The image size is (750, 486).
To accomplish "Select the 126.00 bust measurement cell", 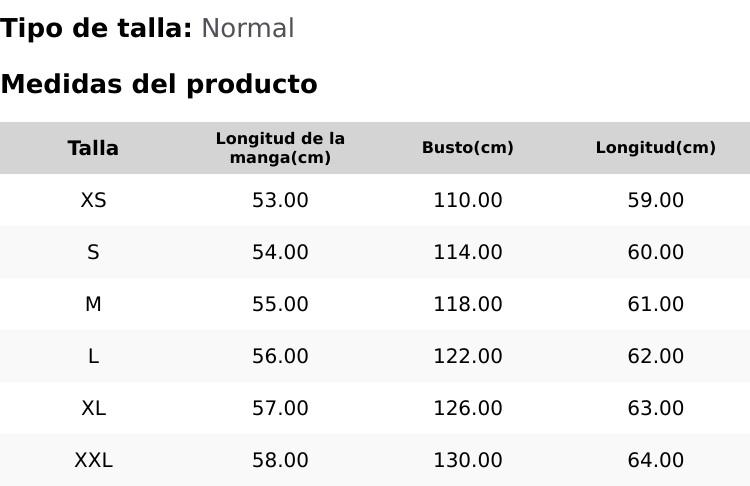I will click(467, 409).
